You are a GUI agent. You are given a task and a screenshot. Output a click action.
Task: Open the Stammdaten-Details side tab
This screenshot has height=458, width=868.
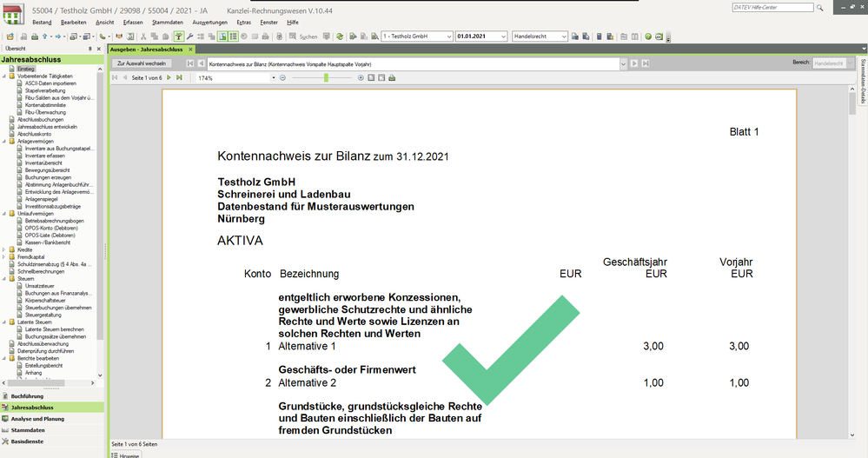863,81
